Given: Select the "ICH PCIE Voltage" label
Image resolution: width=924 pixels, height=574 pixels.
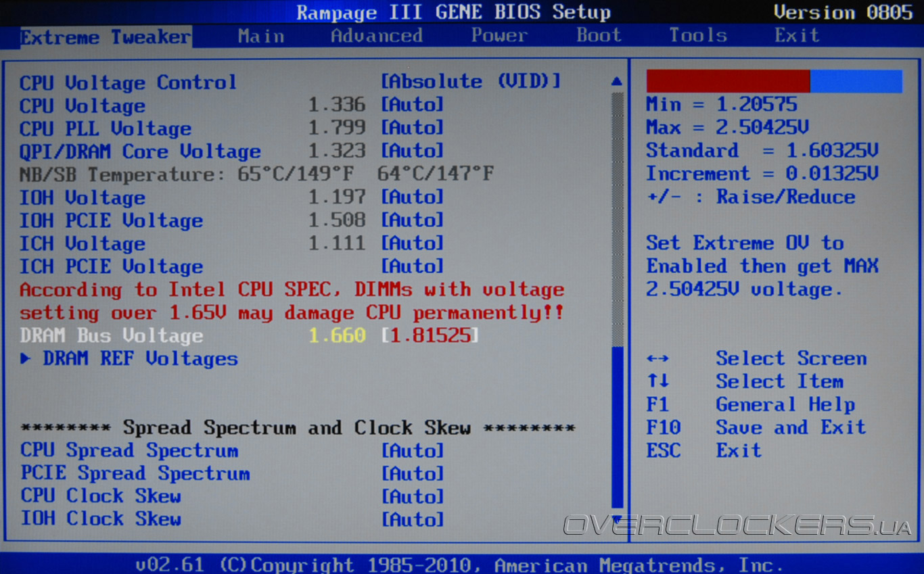Looking at the screenshot, I should coord(112,266).
